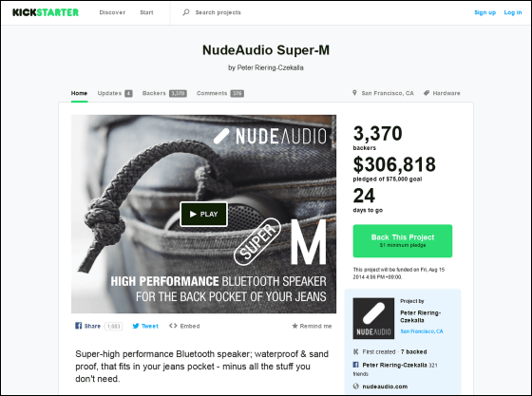Click the search magnifier icon
This screenshot has height=396, width=532.
coord(186,12)
